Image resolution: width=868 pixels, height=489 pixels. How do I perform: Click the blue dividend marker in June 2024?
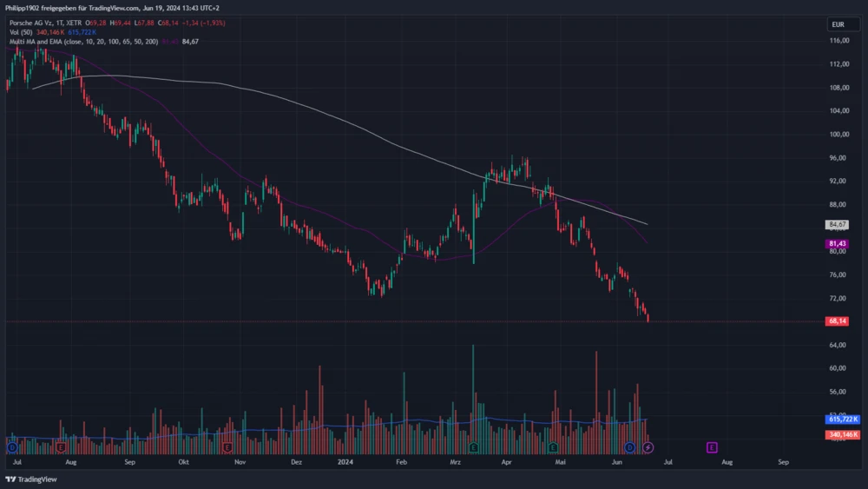[x=630, y=447]
